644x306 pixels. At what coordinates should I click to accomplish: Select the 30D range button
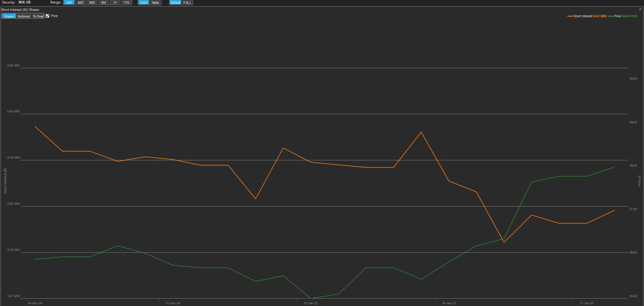[x=69, y=3]
